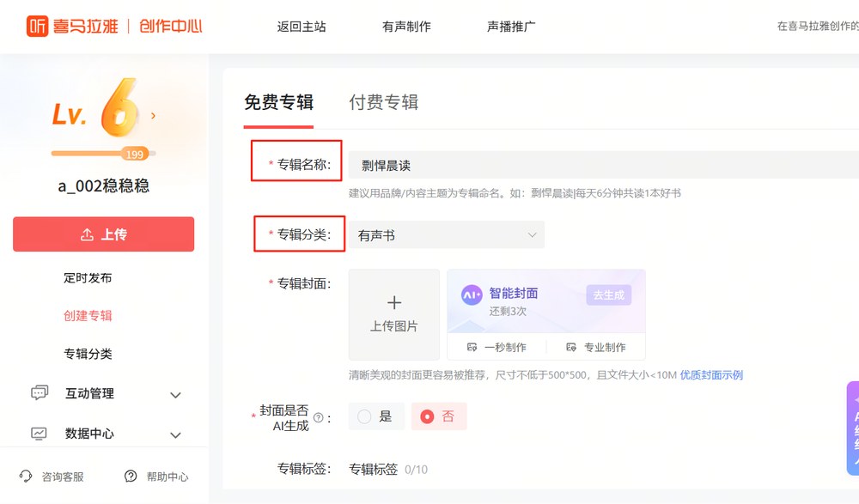Click the help icon next to 封面是否AI生成
This screenshot has height=504, width=859.
(319, 417)
